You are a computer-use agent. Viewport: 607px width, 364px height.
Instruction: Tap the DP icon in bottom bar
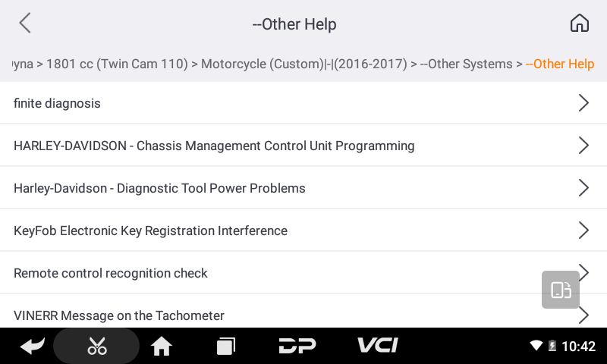[297, 347]
